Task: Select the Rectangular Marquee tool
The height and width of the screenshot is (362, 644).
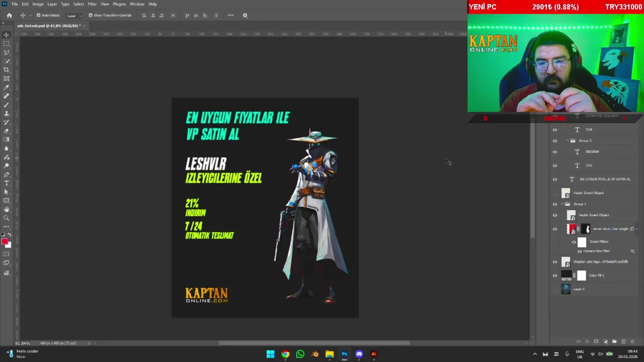Action: (7, 44)
